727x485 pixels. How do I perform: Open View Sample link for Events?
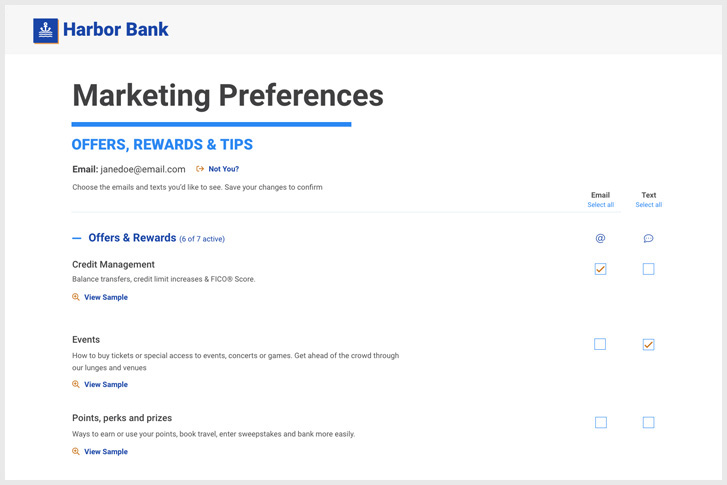coord(106,384)
